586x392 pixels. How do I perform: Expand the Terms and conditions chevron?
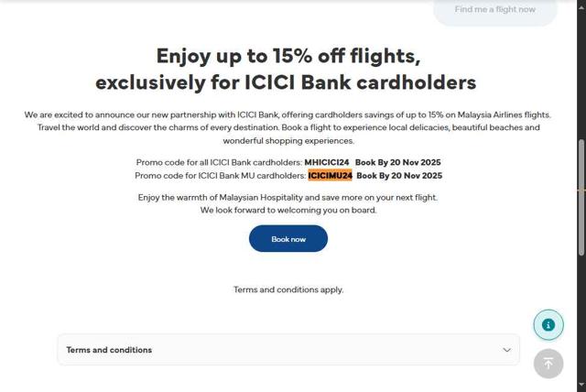[507, 350]
